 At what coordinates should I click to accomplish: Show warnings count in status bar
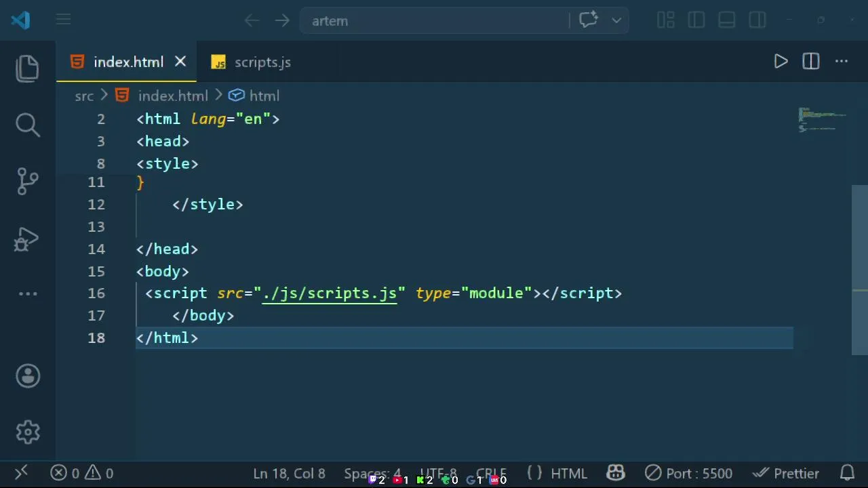click(x=99, y=474)
